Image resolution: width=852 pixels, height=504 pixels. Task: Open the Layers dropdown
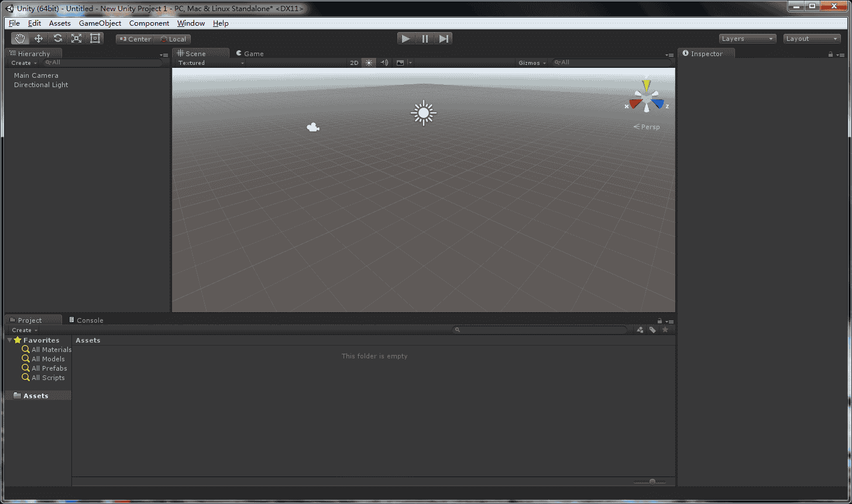(x=747, y=39)
